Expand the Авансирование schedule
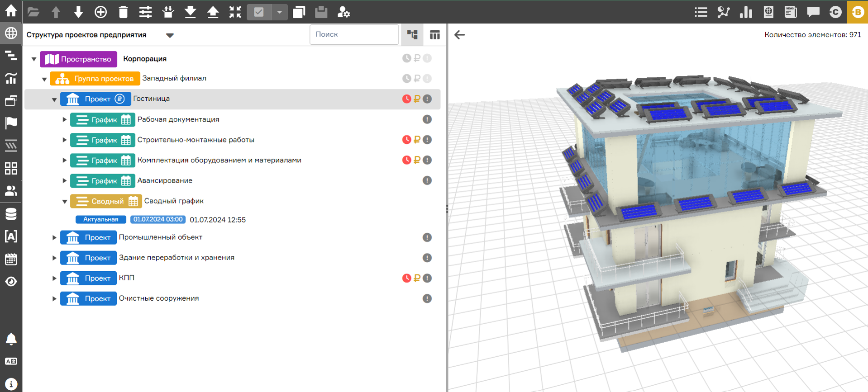Image resolution: width=868 pixels, height=392 pixels. [64, 180]
